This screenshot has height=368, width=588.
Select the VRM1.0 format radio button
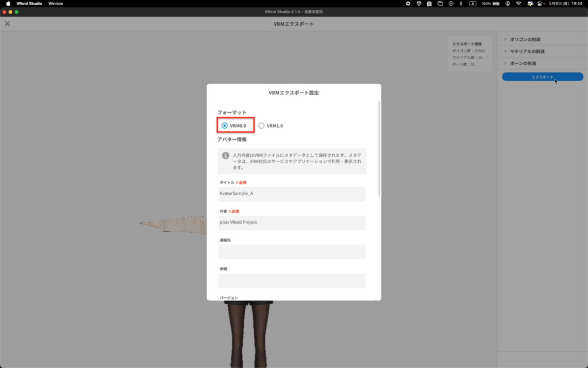[261, 126]
